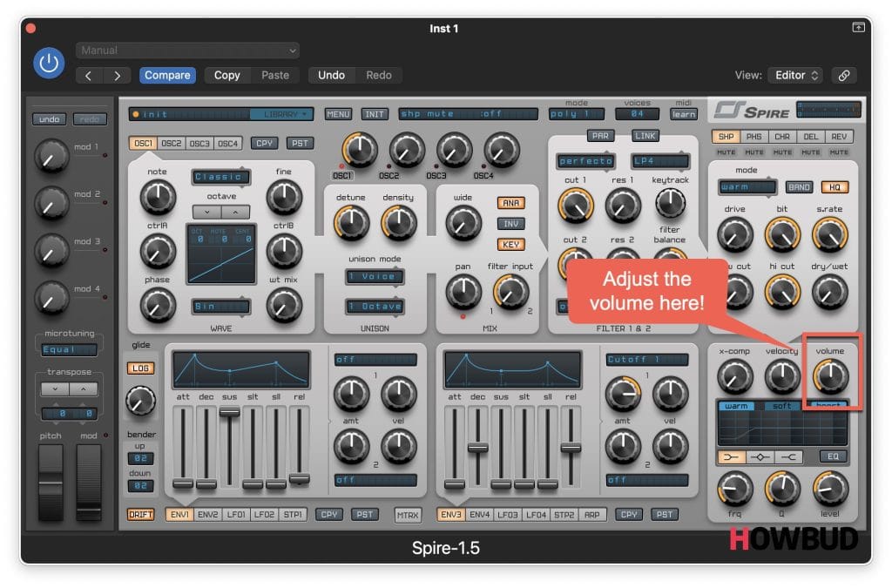Toggle the HQ button in the effects section
The image size is (892, 588).
click(x=834, y=187)
